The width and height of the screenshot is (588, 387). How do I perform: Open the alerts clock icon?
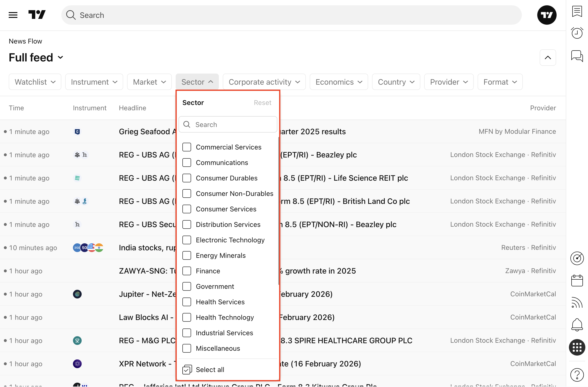click(x=577, y=33)
